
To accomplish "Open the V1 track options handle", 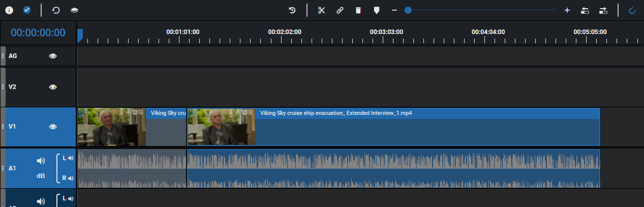I will coord(3,127).
